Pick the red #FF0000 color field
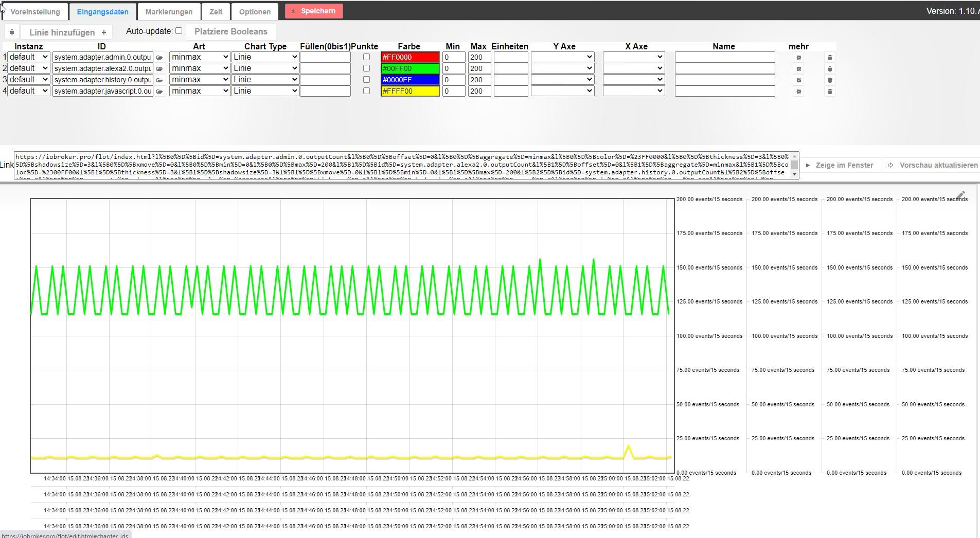 410,57
